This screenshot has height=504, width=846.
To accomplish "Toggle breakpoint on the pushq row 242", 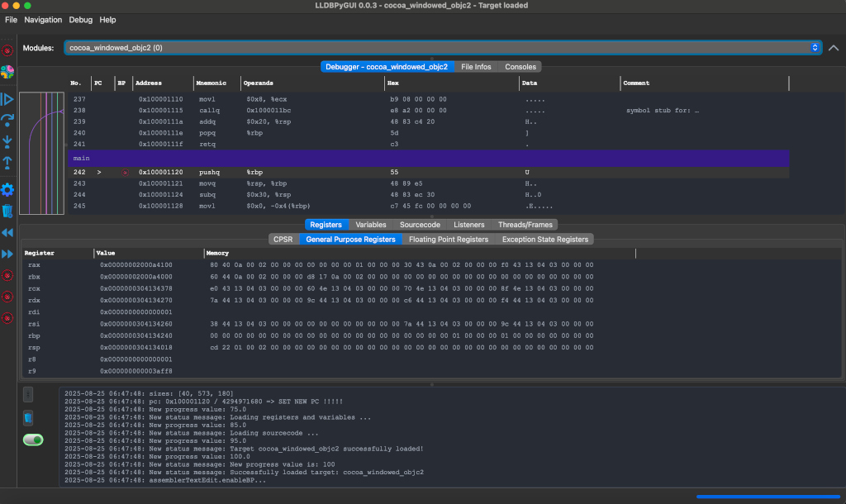I will tap(125, 173).
